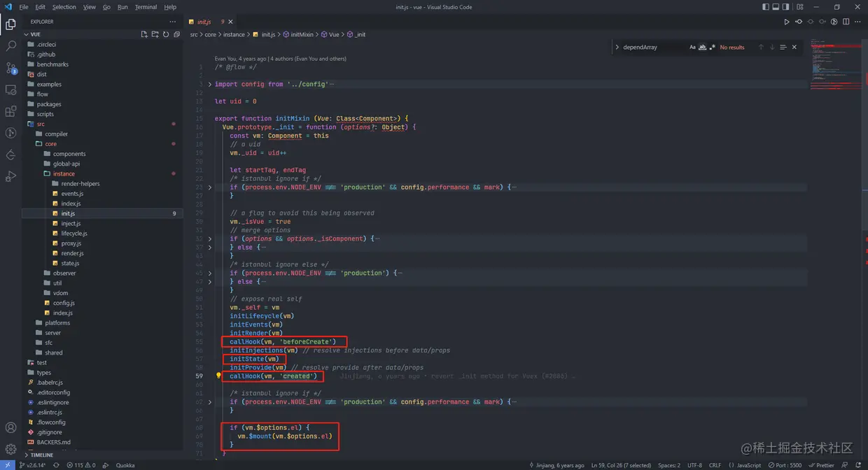
Task: Expand the observer folder
Action: (x=64, y=273)
